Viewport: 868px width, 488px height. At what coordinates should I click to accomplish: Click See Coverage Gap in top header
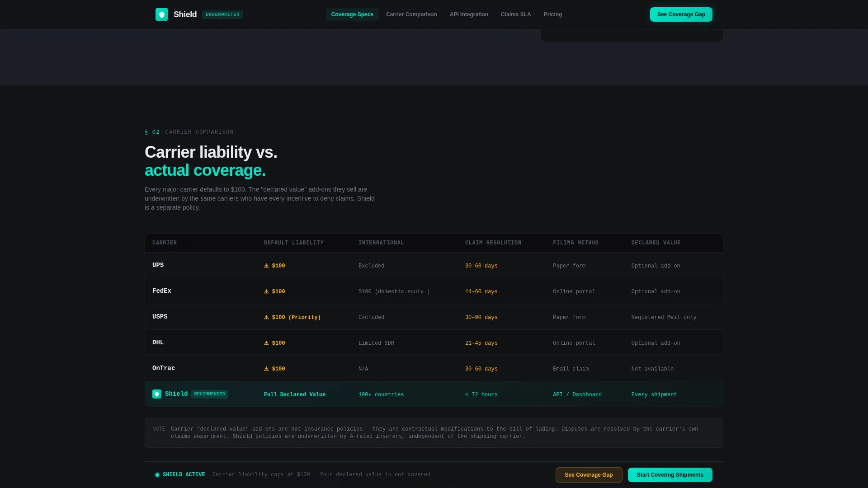point(681,14)
